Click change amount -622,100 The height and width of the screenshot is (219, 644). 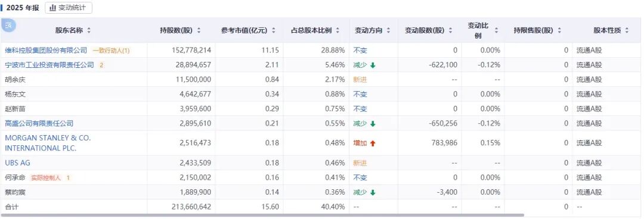442,65
